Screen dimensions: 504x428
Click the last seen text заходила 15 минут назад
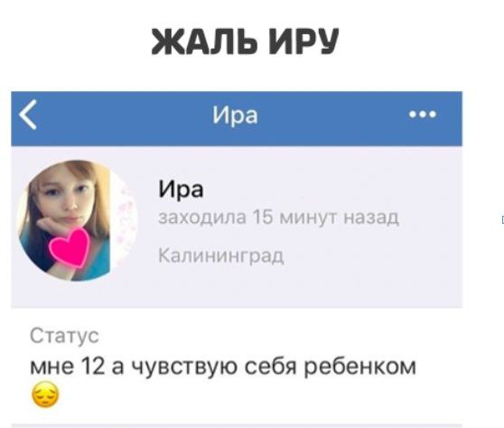tap(279, 218)
